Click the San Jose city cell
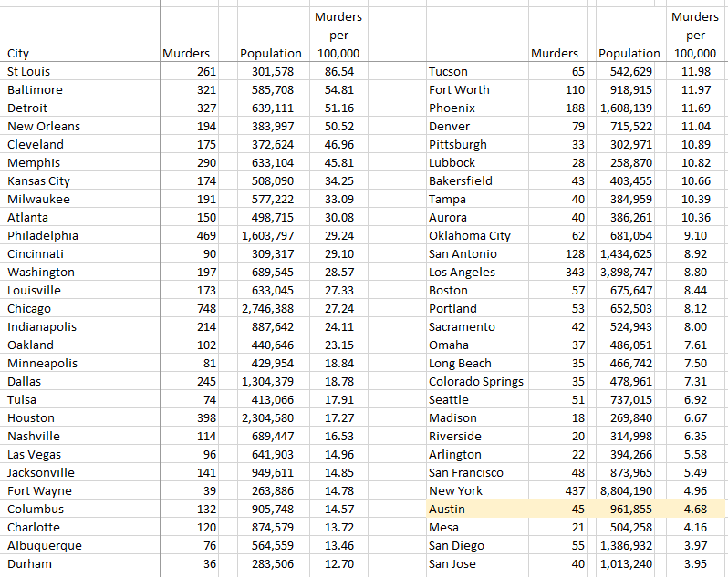The image size is (728, 577). (453, 563)
